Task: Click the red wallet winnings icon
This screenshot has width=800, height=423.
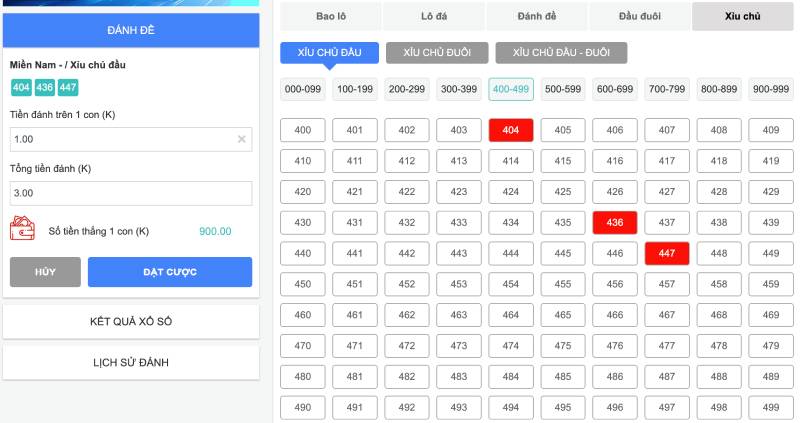Action: pos(22,229)
